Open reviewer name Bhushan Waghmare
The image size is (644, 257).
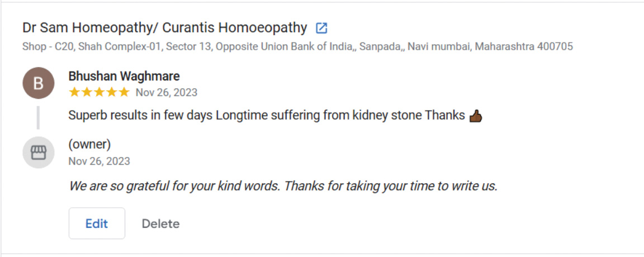click(x=124, y=76)
